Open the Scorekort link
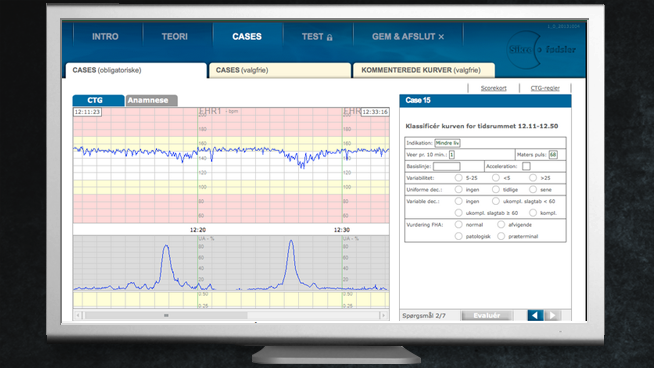The image size is (654, 368). click(493, 88)
